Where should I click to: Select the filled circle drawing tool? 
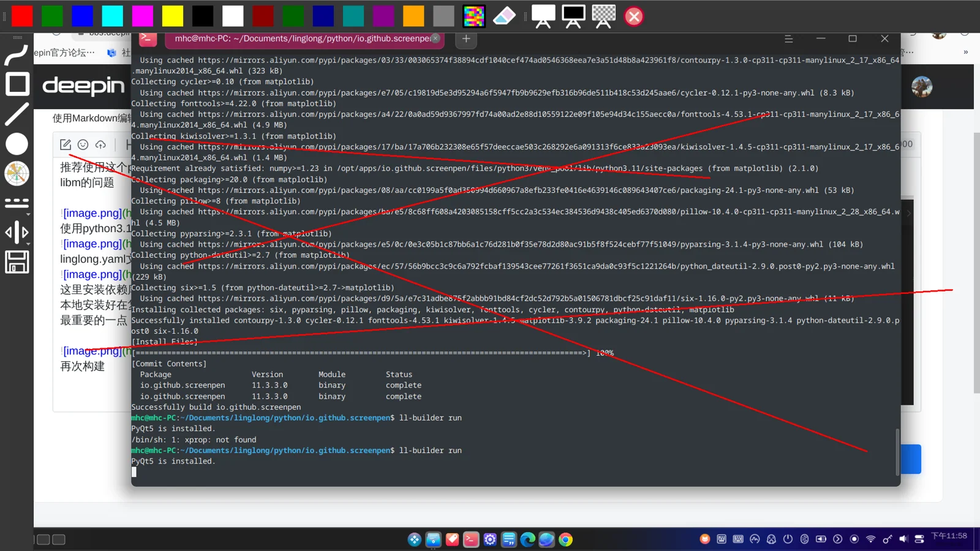coord(17,144)
